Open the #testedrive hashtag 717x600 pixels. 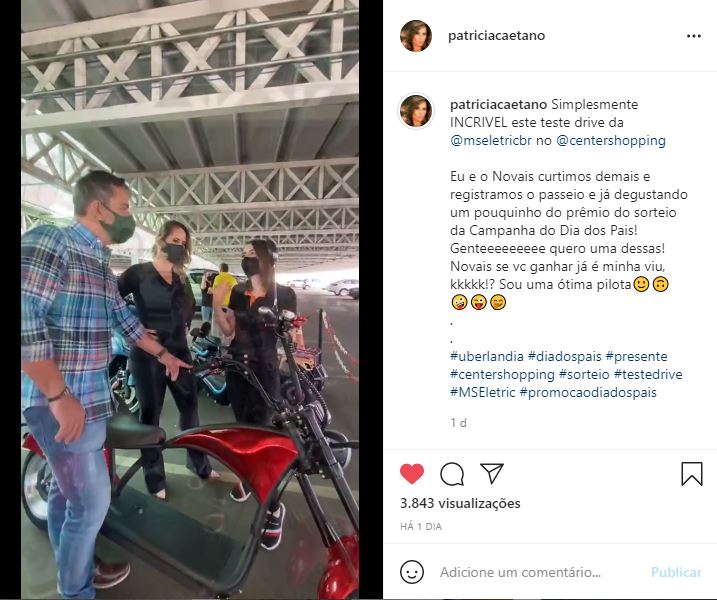tap(648, 375)
